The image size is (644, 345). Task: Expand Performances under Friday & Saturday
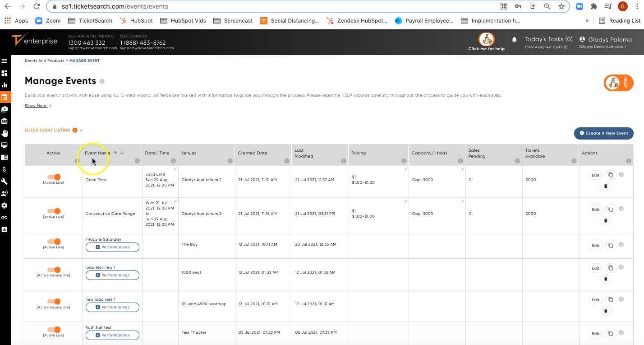[x=112, y=247]
